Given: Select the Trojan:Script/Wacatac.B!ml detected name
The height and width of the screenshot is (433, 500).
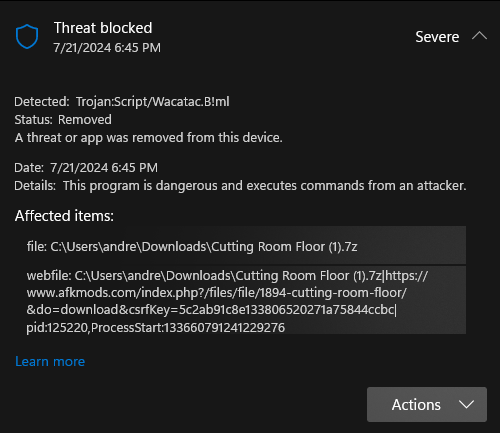Looking at the screenshot, I should (x=153, y=102).
